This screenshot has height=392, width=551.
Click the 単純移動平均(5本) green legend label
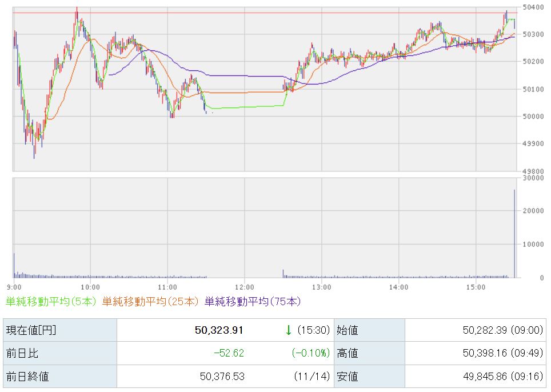pos(51,301)
